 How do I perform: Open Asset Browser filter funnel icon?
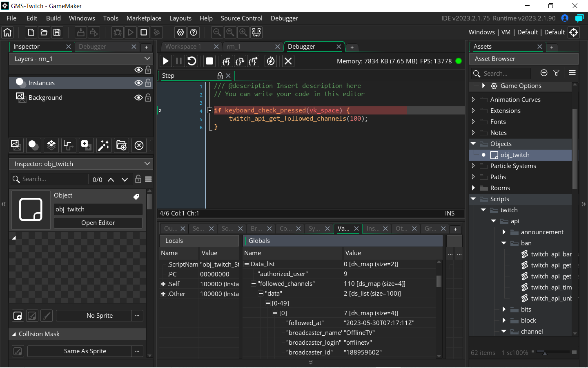pyautogui.click(x=556, y=73)
